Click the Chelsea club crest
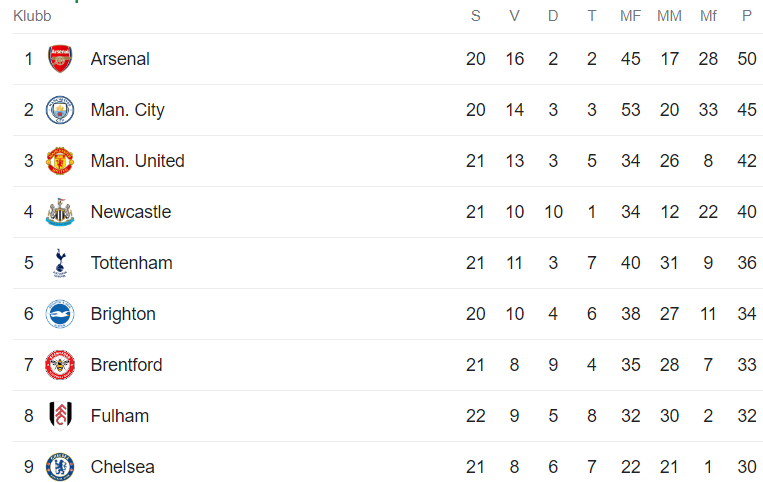 pyautogui.click(x=60, y=467)
